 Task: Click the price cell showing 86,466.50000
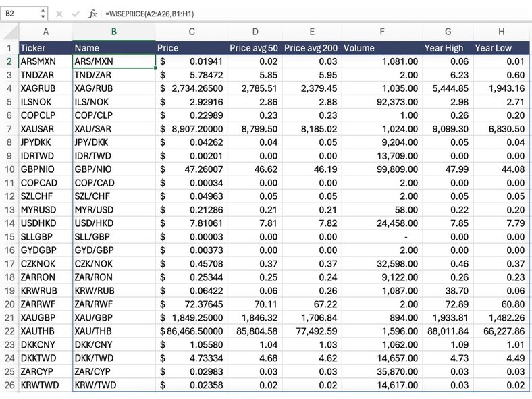pos(192,331)
